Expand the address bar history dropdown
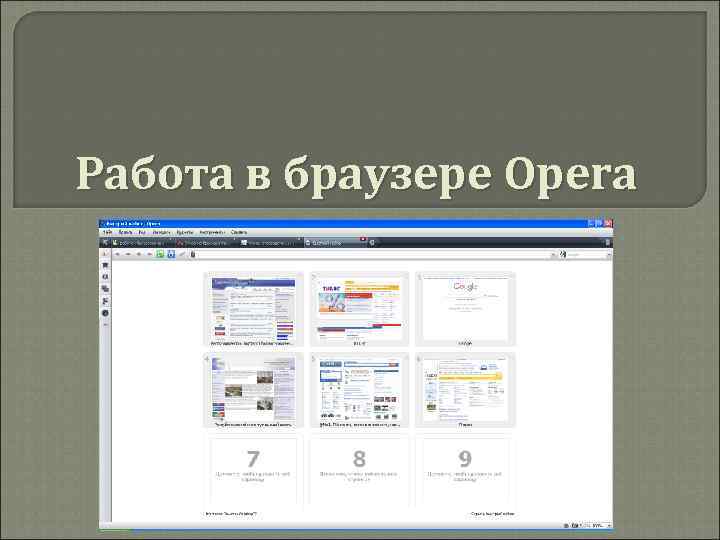Screen dimensions: 720x540 click(553, 254)
